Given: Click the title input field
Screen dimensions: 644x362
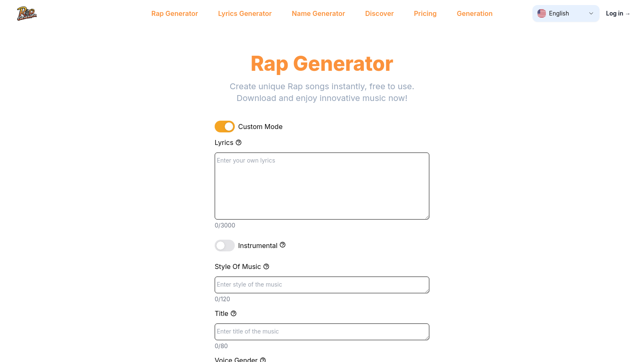Looking at the screenshot, I should tap(322, 331).
